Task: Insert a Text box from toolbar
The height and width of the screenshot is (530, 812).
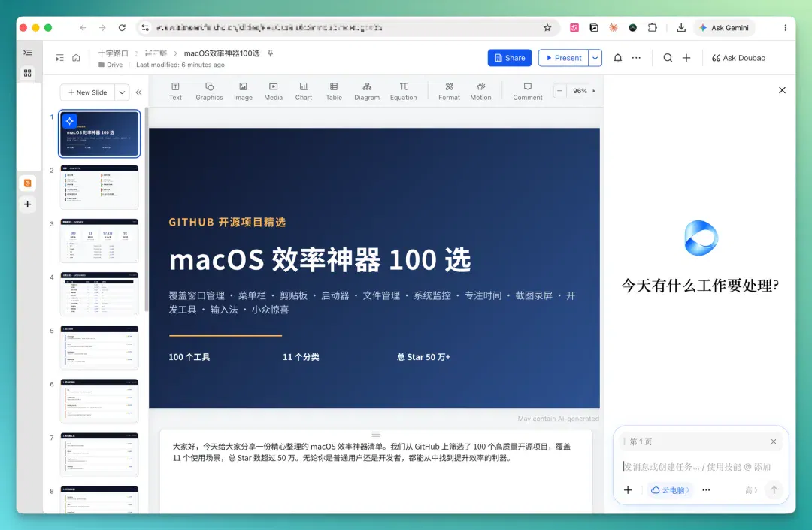Action: pyautogui.click(x=175, y=91)
